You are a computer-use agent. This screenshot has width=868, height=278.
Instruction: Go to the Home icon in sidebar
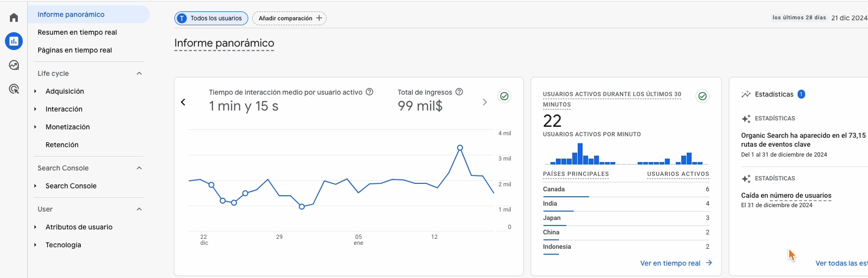click(14, 18)
